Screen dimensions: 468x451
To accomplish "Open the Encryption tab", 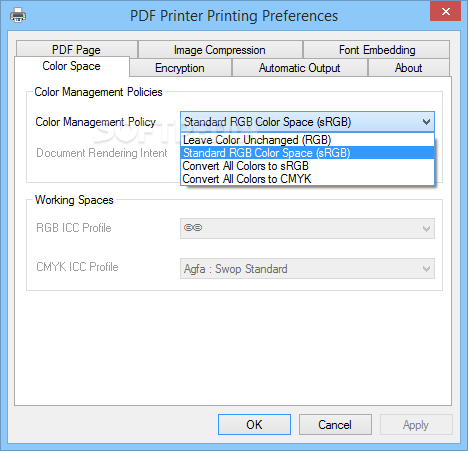I will pyautogui.click(x=180, y=68).
